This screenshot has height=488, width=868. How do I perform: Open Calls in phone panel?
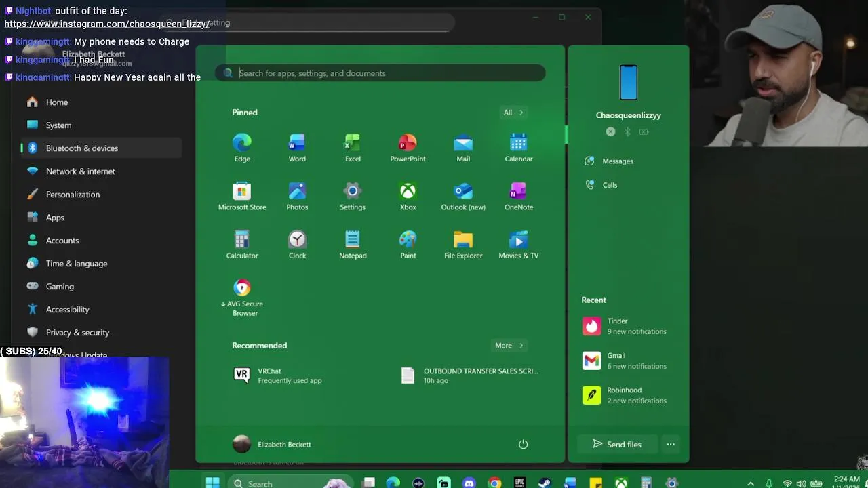601,185
